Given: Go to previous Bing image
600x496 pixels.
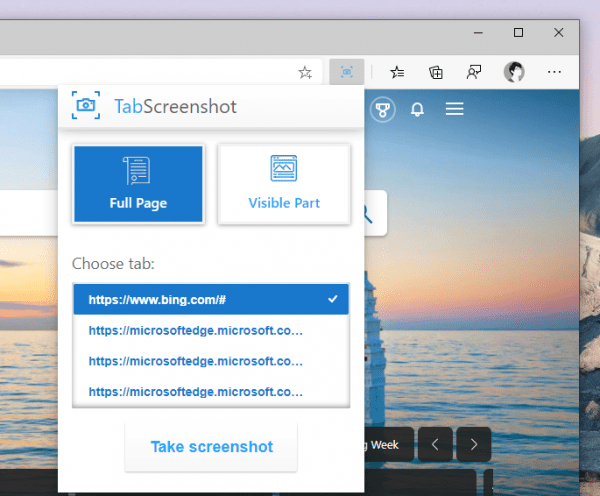Looking at the screenshot, I should (435, 444).
